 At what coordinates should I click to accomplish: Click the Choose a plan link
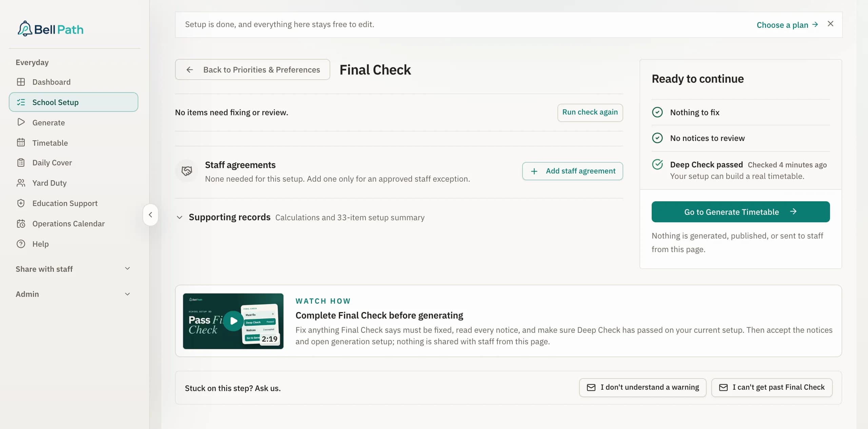click(x=787, y=25)
